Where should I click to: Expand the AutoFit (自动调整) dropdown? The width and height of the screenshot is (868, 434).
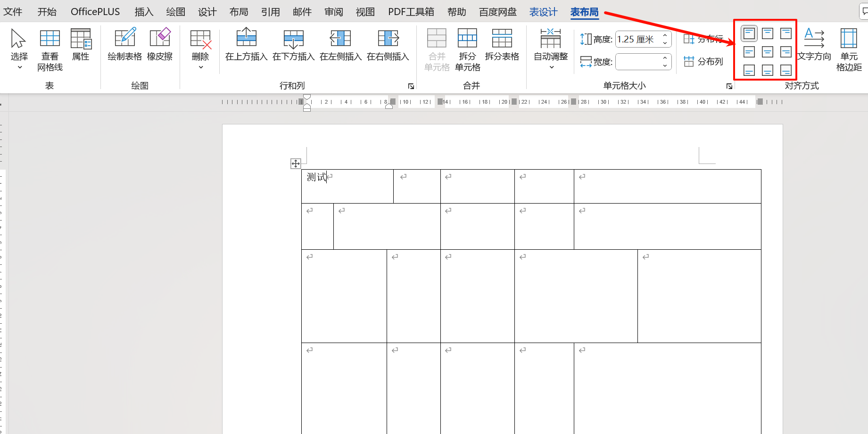(551, 67)
